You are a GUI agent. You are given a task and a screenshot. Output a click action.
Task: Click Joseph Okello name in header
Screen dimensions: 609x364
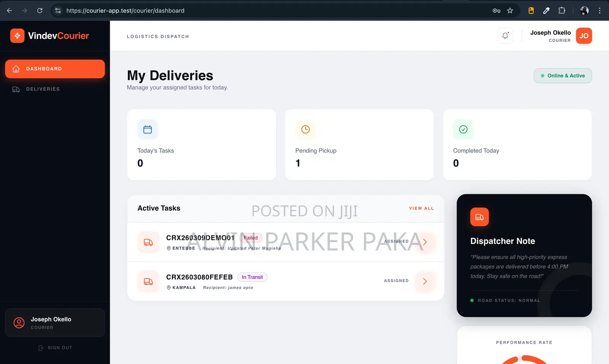550,33
